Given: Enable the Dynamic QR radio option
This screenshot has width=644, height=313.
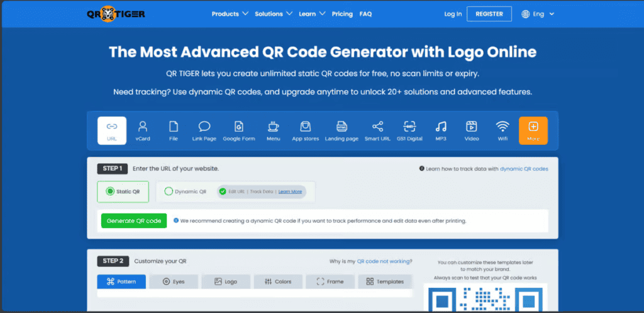Looking at the screenshot, I should coord(186,191).
